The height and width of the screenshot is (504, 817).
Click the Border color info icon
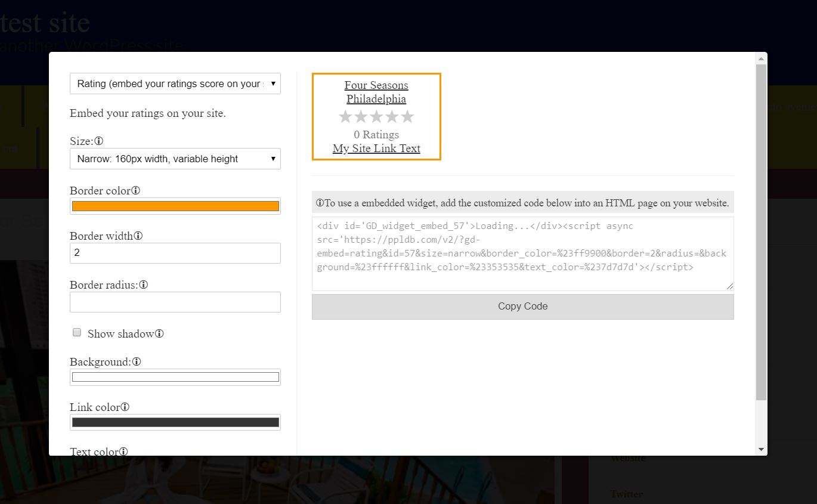point(135,190)
